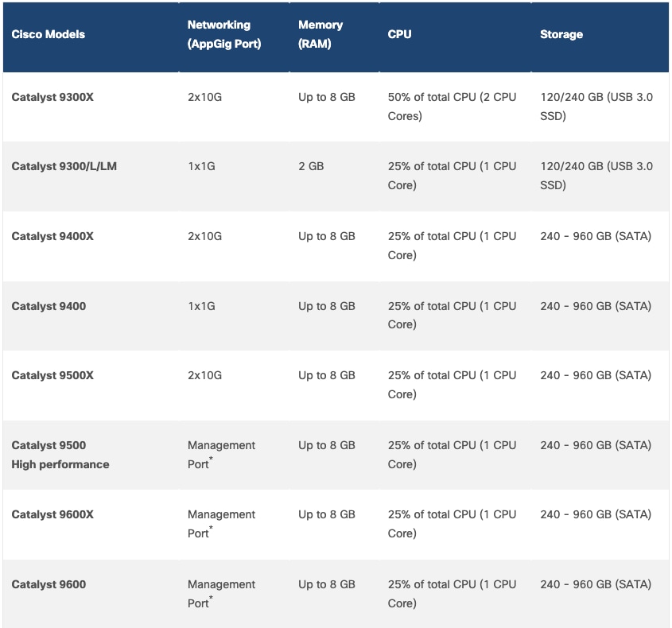
Task: Select the Catalyst 9600 storage cell
Action: [595, 584]
